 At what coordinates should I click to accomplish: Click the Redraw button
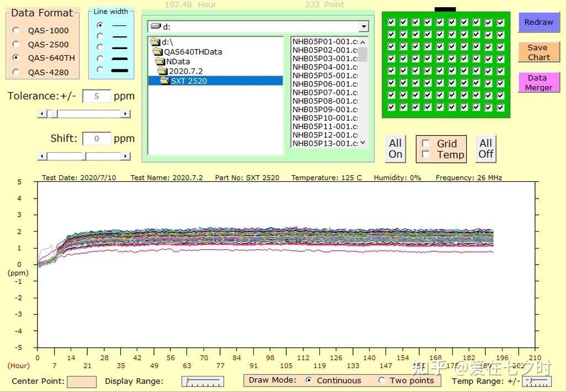click(x=538, y=22)
